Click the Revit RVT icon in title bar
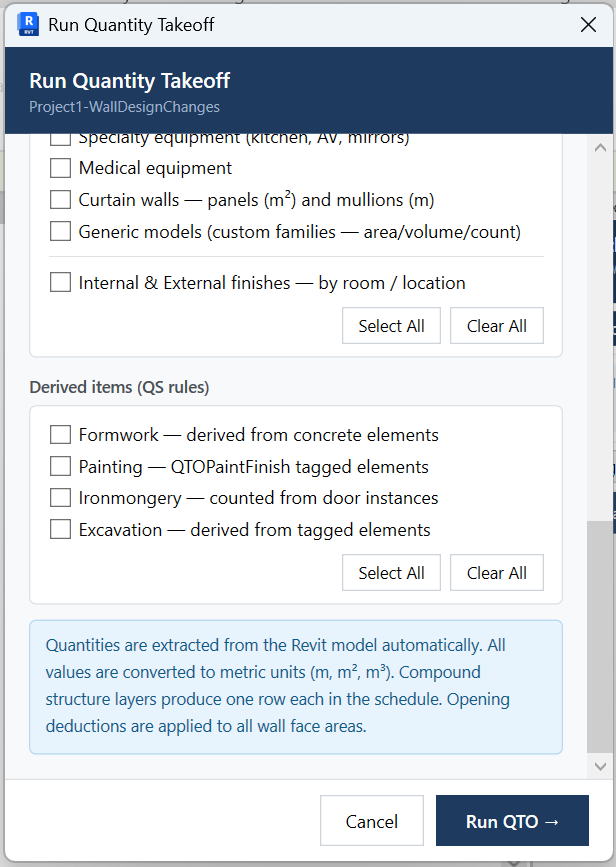616x867 pixels. coord(28,24)
